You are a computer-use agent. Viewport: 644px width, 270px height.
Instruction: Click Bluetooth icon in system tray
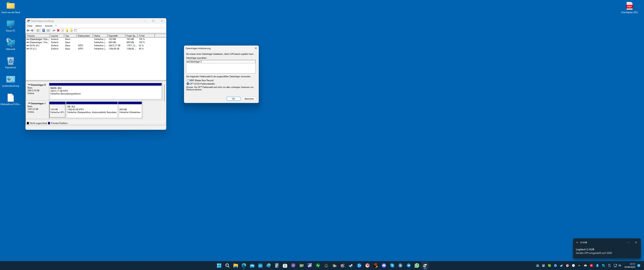pos(597,265)
